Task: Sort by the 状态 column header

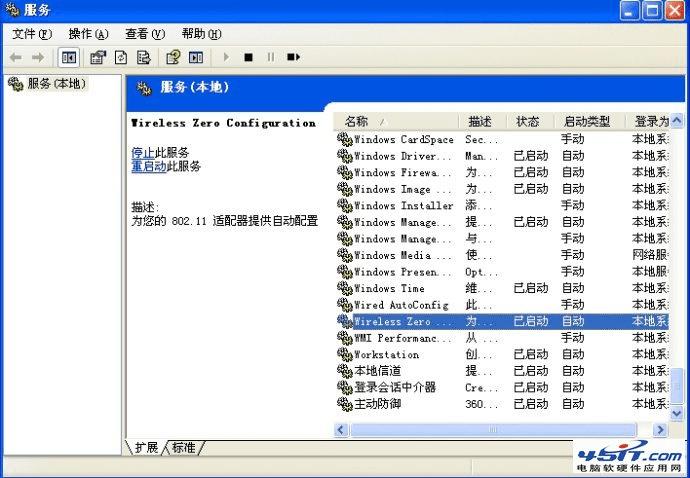Action: point(530,121)
